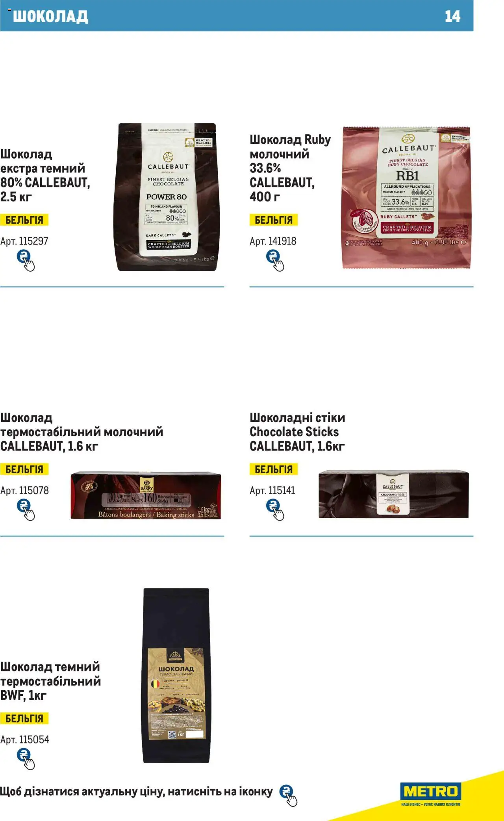Open Шоколад темний термостабільний BWF title
This screenshot has width=504, height=821.
pyautogui.click(x=50, y=681)
